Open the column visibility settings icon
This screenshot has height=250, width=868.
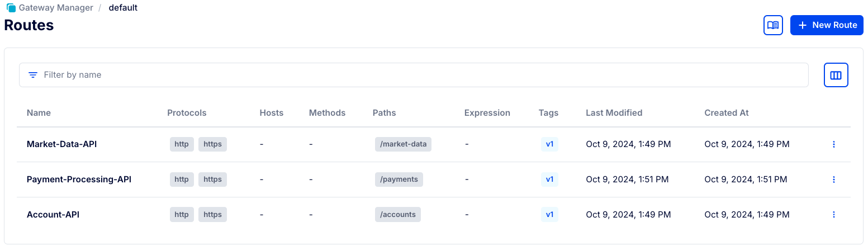pos(836,75)
